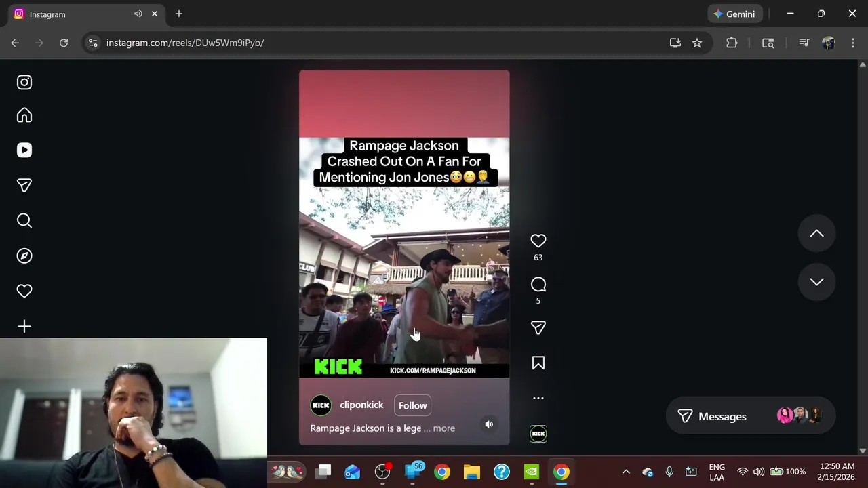The height and width of the screenshot is (488, 868).
Task: Open NVIDIA app from taskbar
Action: 532,472
